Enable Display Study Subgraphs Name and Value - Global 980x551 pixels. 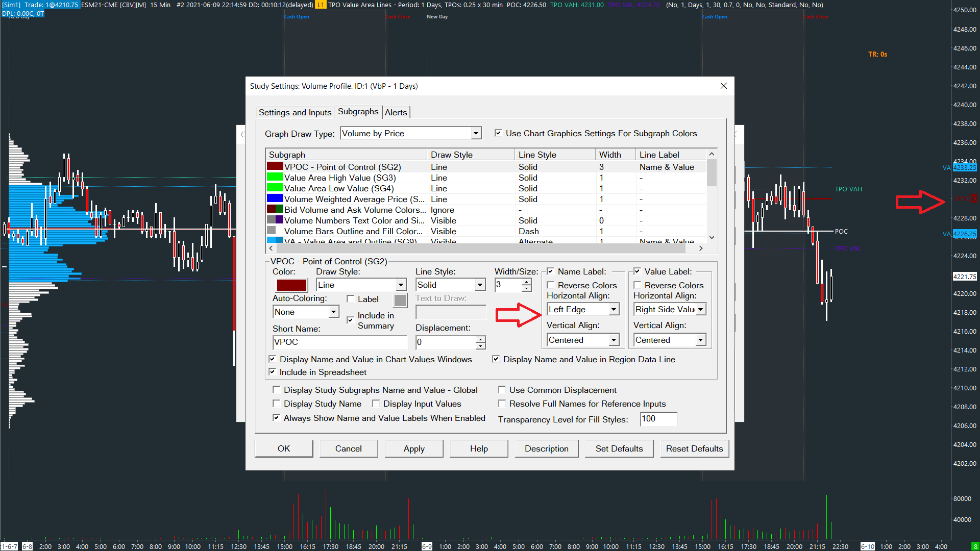pos(277,390)
